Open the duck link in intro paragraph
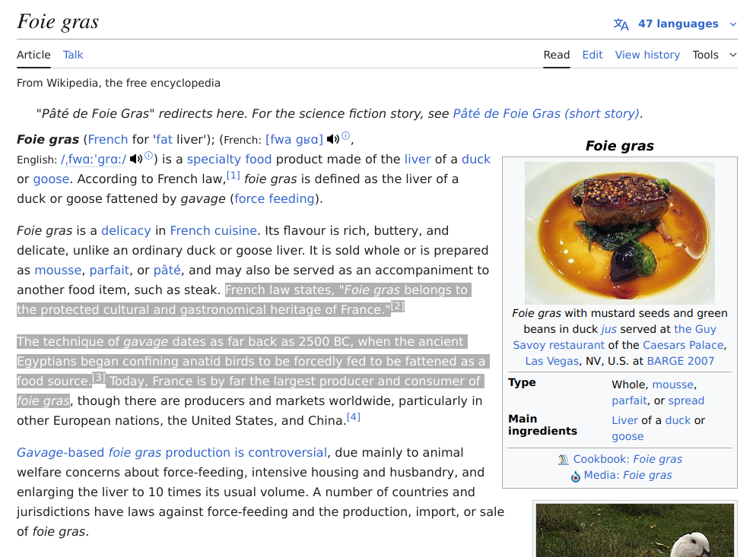756x557 pixels. click(x=476, y=159)
